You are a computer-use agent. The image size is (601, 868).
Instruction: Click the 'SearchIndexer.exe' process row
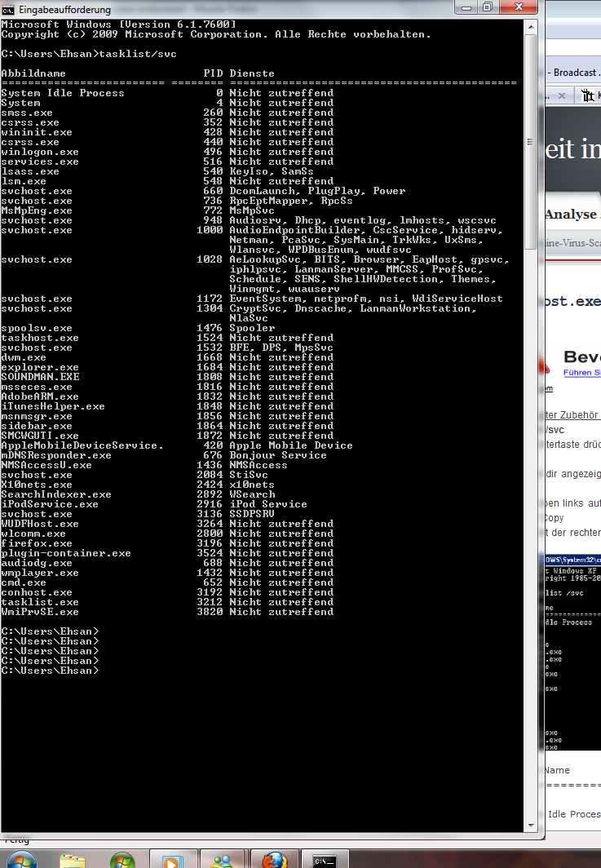(138, 494)
